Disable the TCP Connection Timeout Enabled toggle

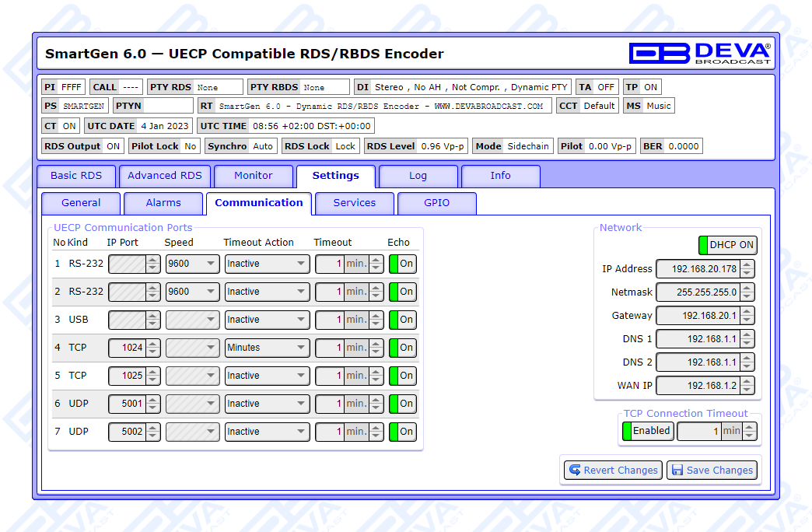(x=647, y=431)
